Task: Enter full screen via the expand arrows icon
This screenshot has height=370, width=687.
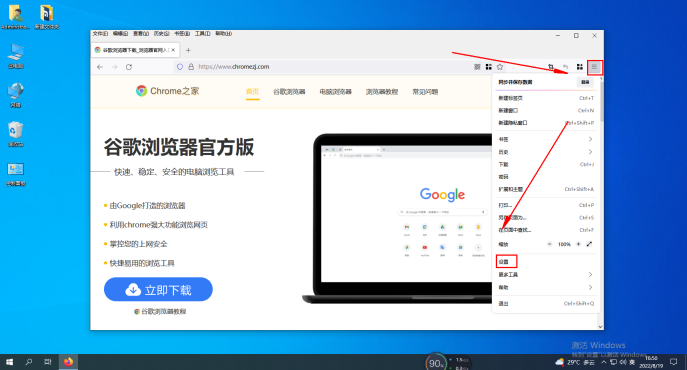Action: tap(589, 244)
